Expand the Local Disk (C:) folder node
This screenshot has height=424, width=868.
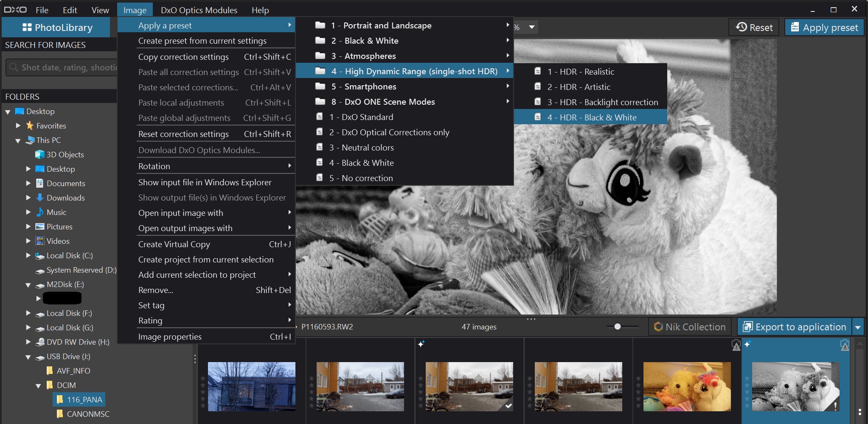coord(28,255)
